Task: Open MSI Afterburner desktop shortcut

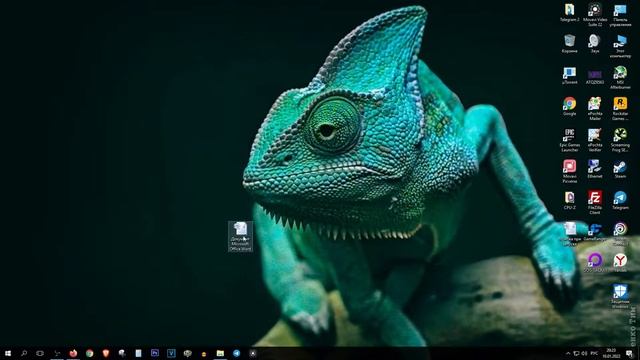Action: pyautogui.click(x=620, y=78)
